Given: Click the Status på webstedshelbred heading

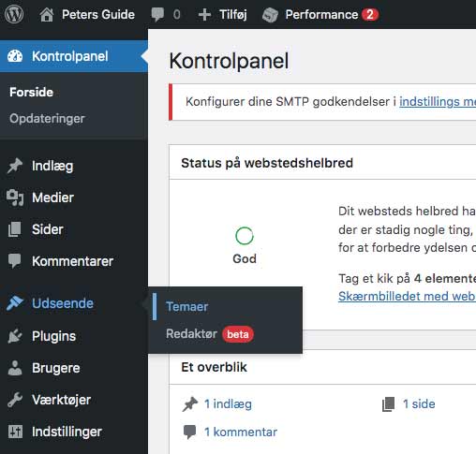Looking at the screenshot, I should tap(267, 163).
